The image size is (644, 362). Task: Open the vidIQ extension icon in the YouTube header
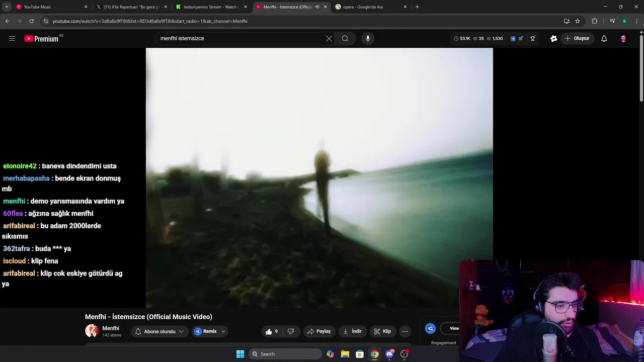[513, 38]
